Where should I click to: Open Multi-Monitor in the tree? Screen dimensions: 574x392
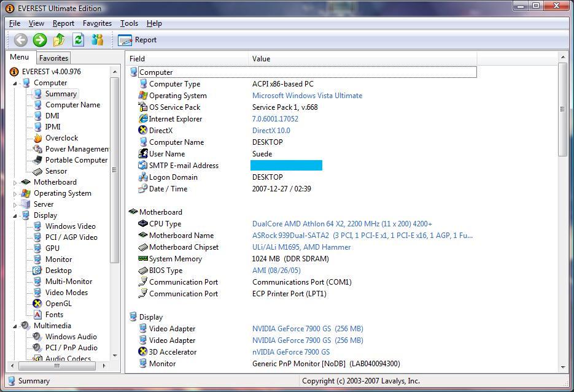(x=69, y=282)
